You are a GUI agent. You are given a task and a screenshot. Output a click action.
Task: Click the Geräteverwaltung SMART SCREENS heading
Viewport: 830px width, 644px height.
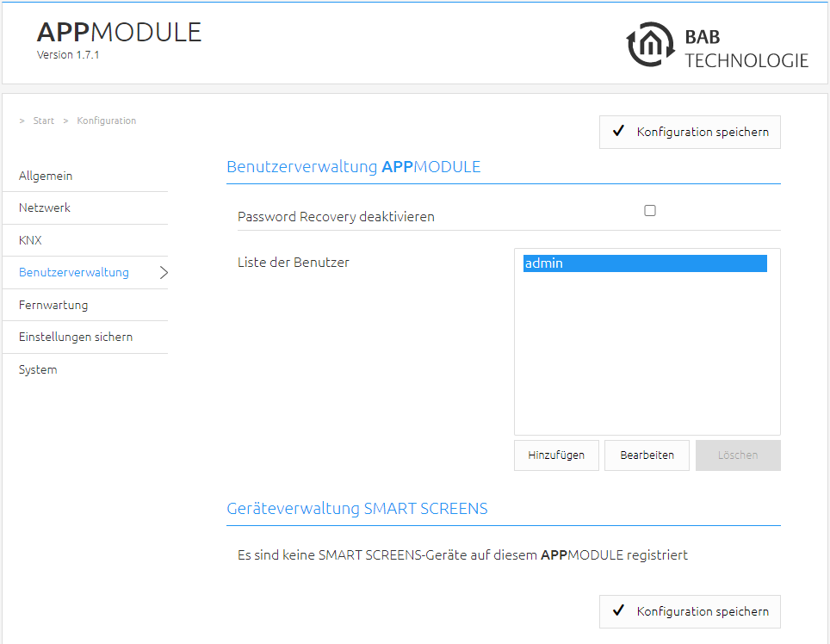click(357, 509)
